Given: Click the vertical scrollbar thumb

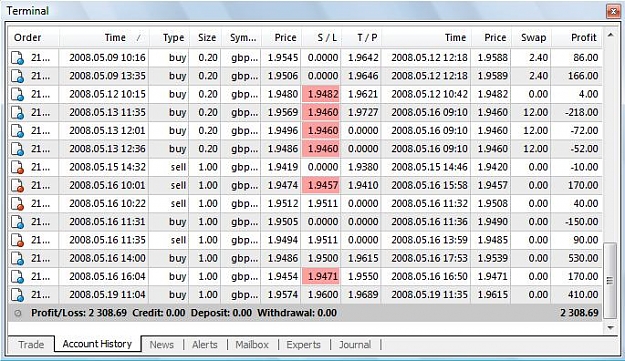Looking at the screenshot, I should (610, 281).
